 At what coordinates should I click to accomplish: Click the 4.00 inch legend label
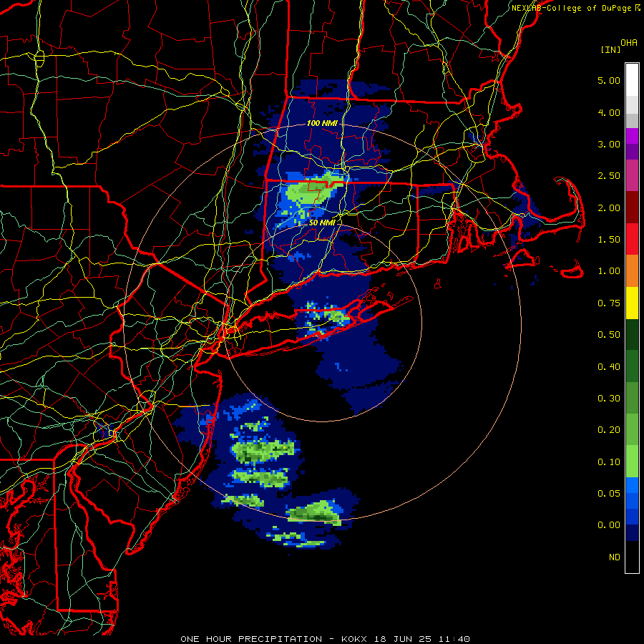[x=609, y=112]
